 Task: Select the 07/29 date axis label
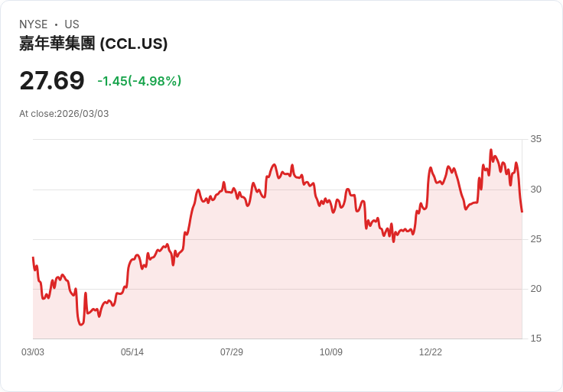[232, 352]
